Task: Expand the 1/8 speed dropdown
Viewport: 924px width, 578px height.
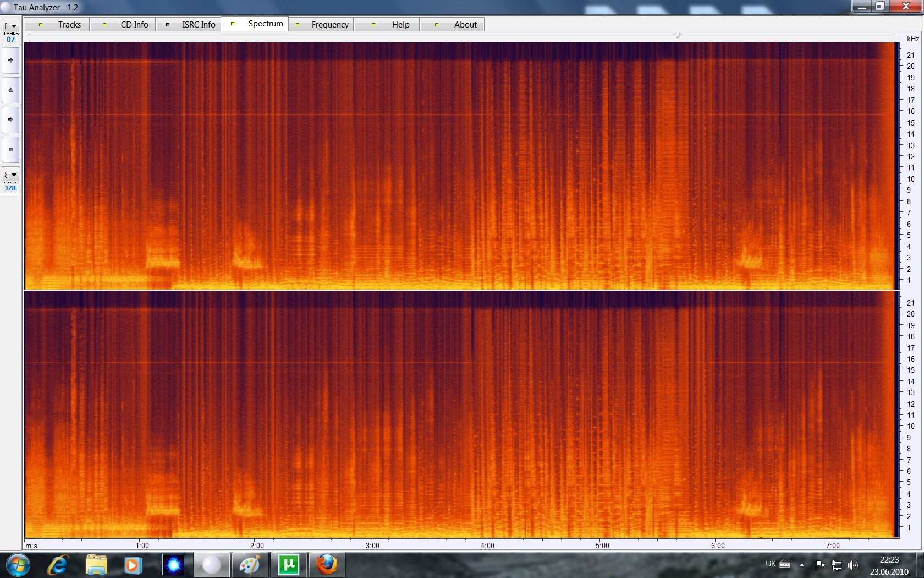Action: [11, 175]
